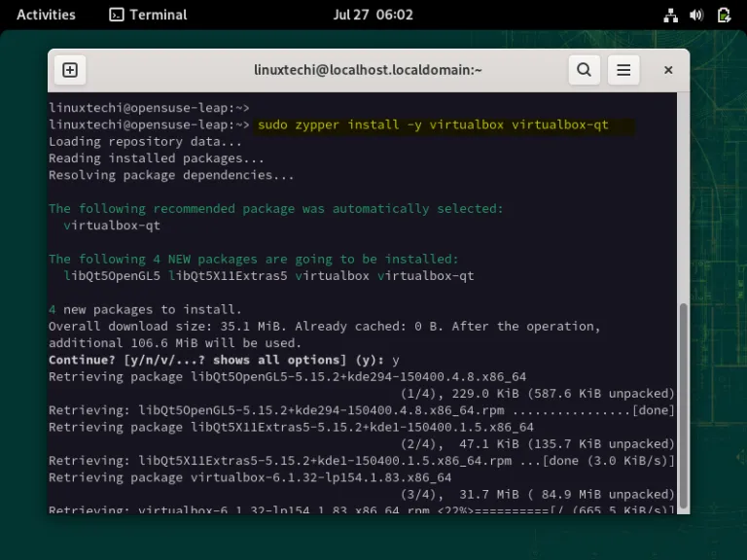747x560 pixels.
Task: Click the '[done (3.0 KiB/s)]' status text
Action: [609, 461]
